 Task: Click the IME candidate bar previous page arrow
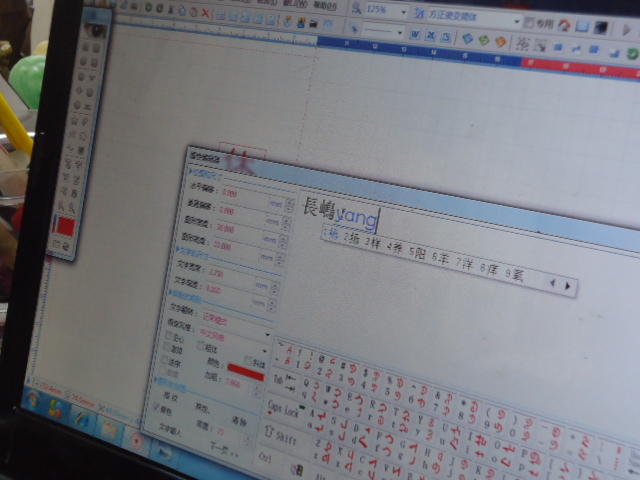(553, 282)
